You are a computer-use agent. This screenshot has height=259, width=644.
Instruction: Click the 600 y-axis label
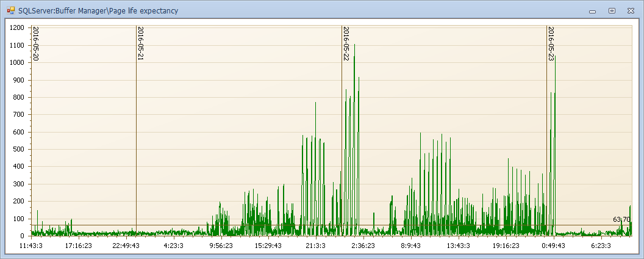(x=20, y=132)
